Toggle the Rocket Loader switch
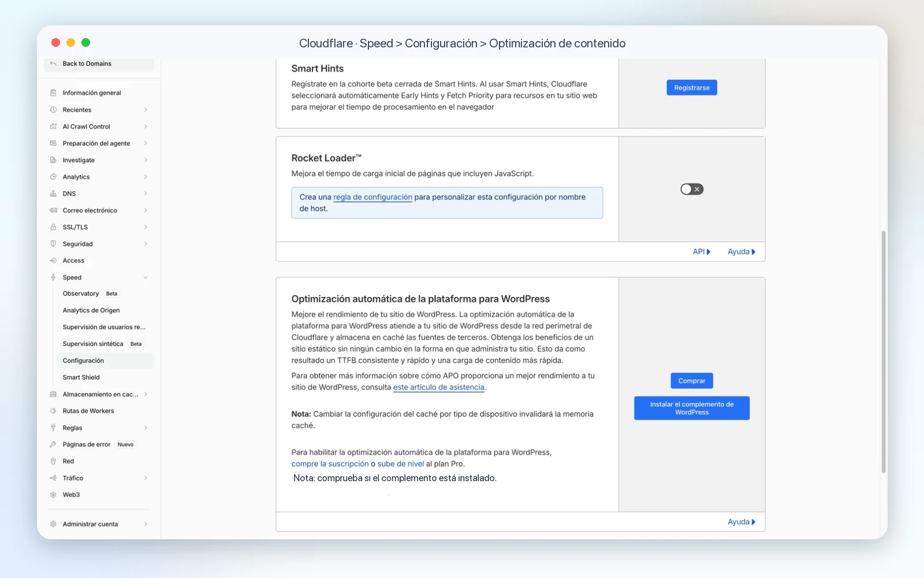 691,189
